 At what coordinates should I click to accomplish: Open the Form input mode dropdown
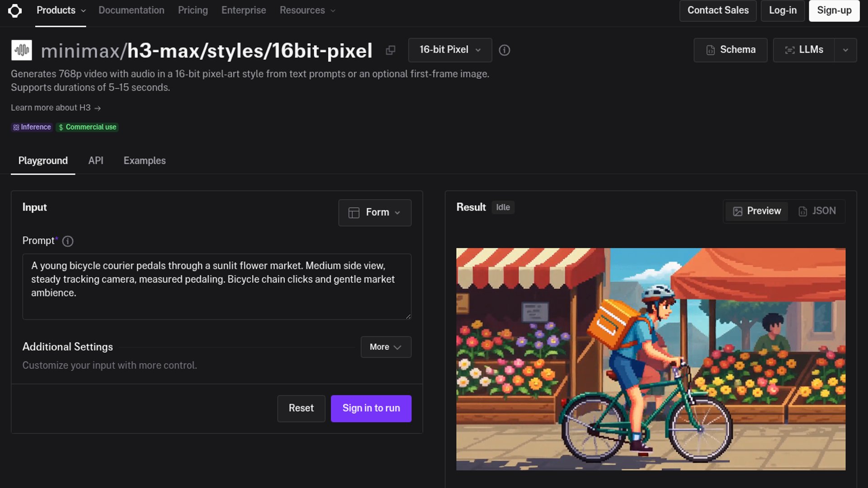pyautogui.click(x=374, y=212)
